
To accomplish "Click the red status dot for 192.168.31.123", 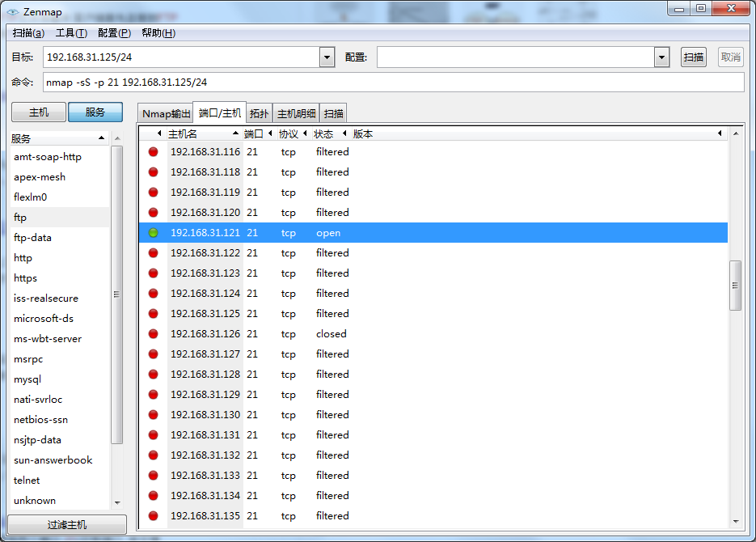I will click(x=154, y=273).
